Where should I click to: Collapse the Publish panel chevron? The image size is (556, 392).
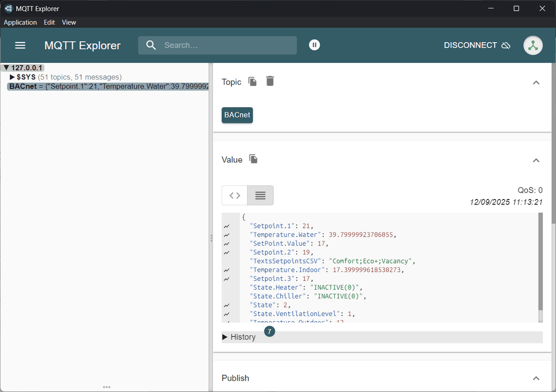point(536,378)
